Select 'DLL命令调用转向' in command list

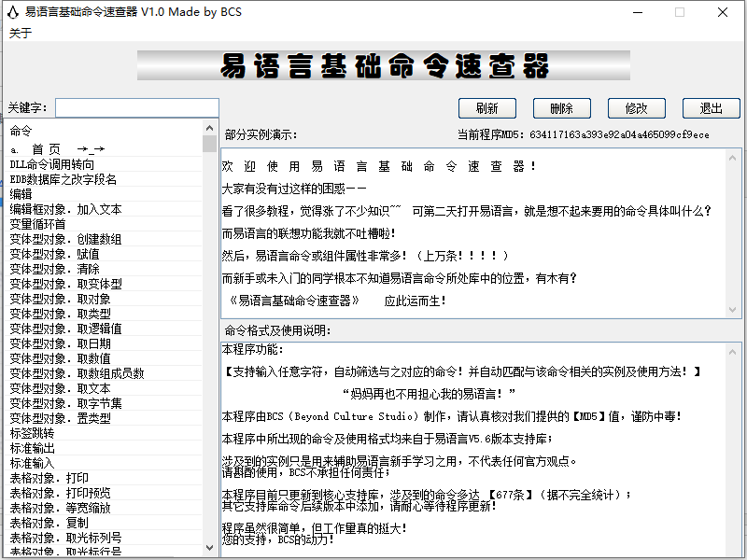(x=52, y=164)
